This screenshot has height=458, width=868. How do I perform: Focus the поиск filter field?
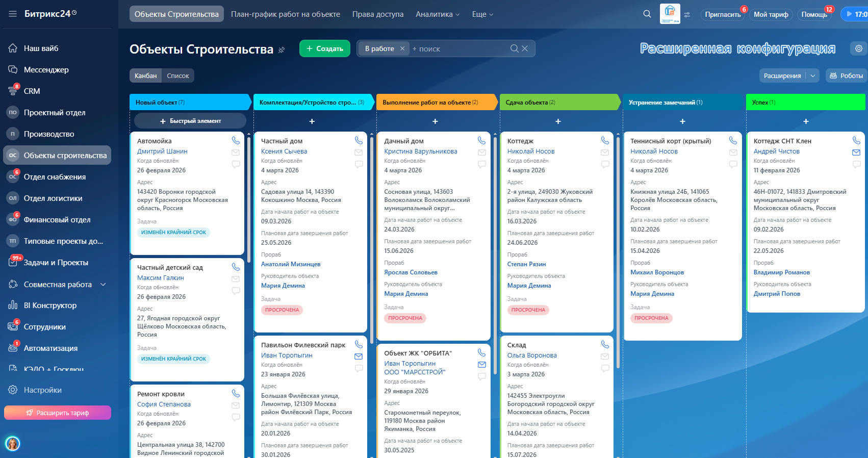click(459, 49)
